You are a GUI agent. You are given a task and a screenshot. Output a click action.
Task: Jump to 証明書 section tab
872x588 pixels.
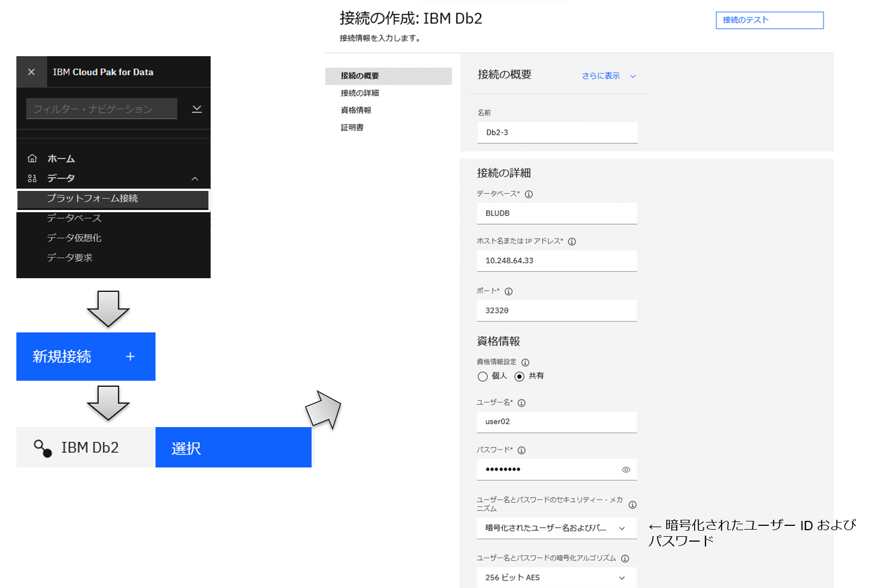[x=352, y=128]
